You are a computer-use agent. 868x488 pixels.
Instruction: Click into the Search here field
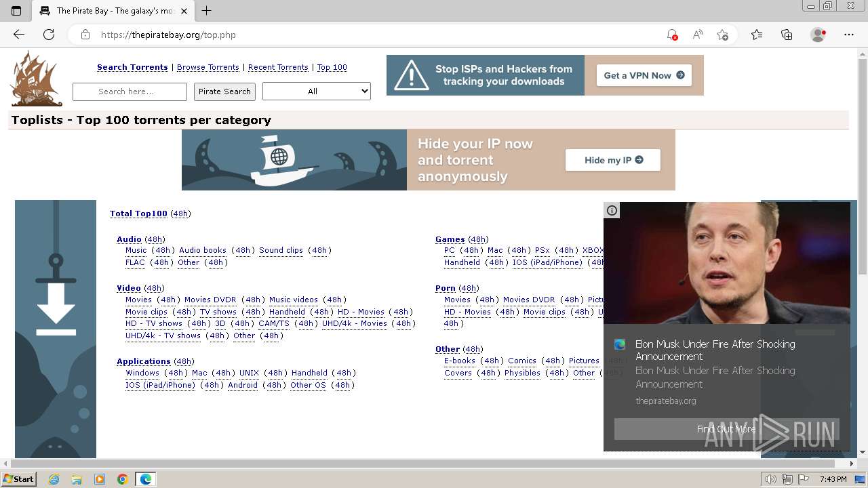(130, 91)
